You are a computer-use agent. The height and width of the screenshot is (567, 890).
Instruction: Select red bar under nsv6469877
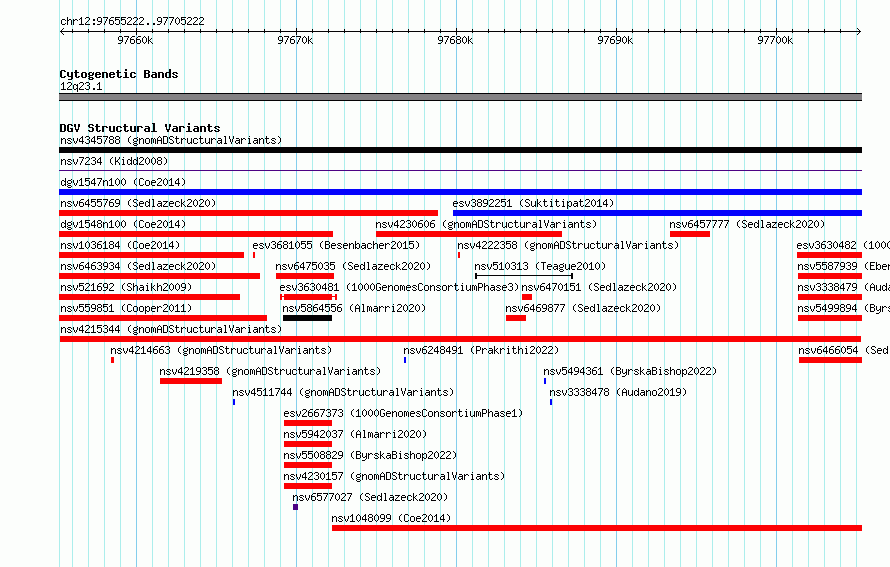(516, 318)
